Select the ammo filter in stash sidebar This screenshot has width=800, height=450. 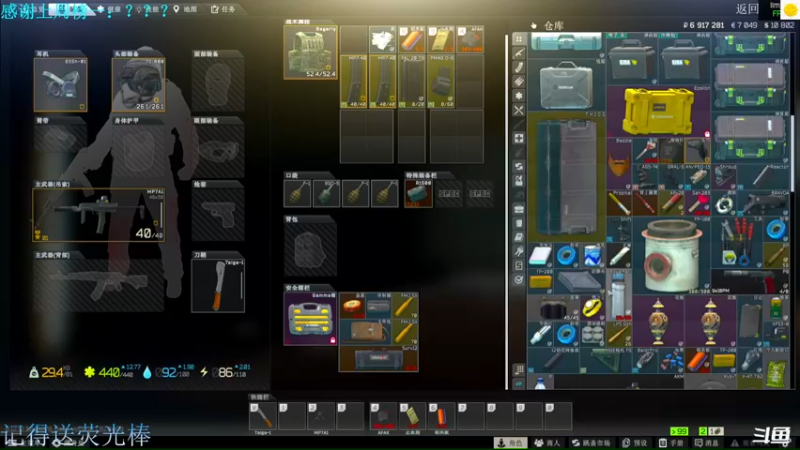pyautogui.click(x=519, y=82)
